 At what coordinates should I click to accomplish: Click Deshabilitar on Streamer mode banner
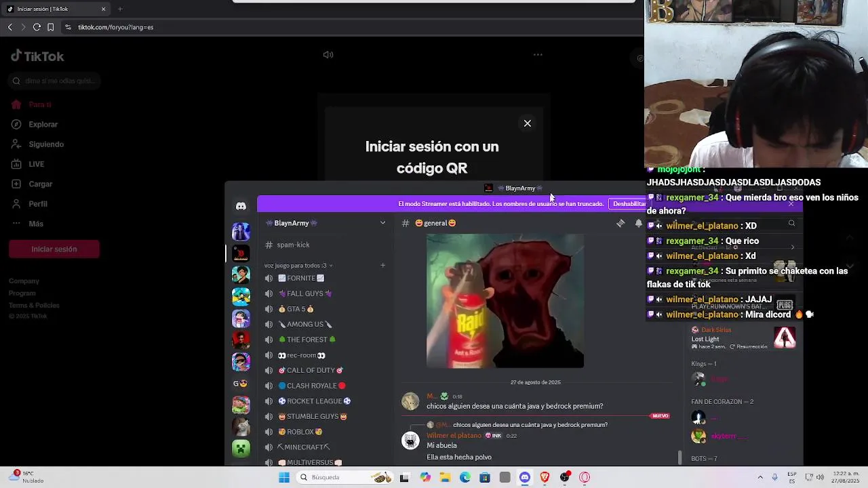(629, 204)
